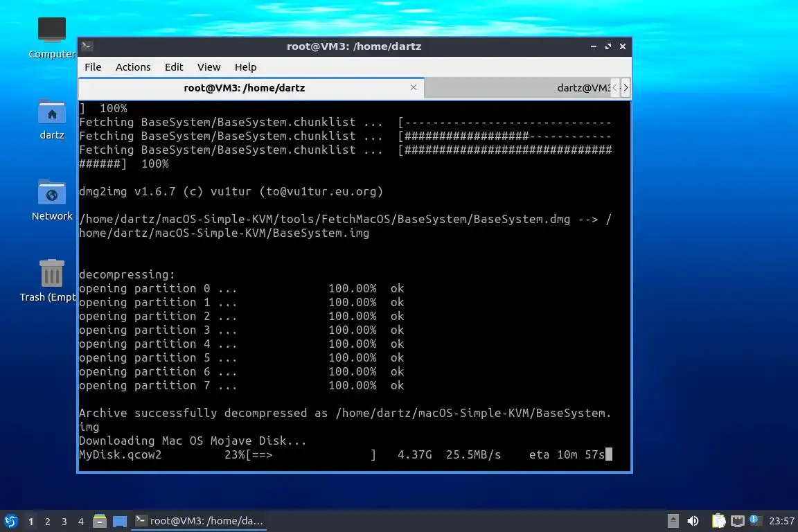
Task: Click the 23:57 clock
Action: 781,521
